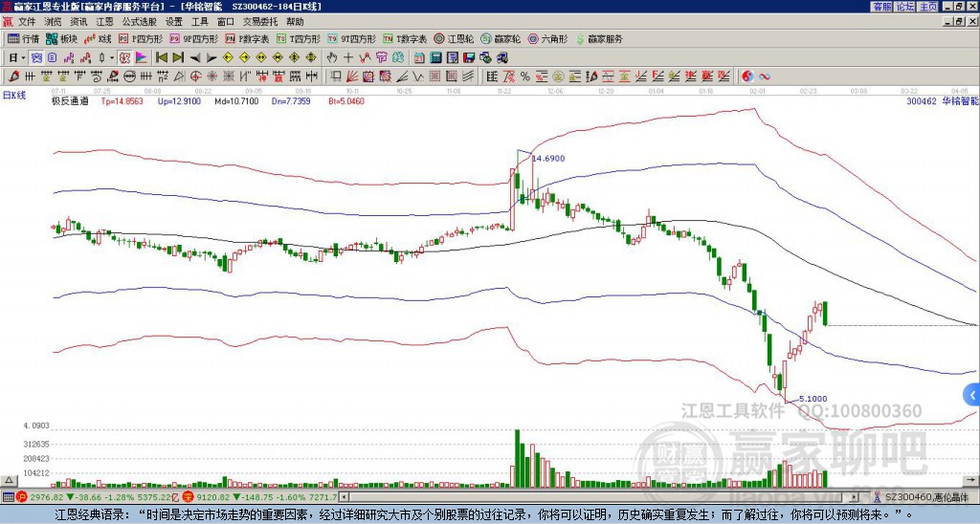
Task: Click the 9120.82 index value in status bar
Action: [x=214, y=497]
